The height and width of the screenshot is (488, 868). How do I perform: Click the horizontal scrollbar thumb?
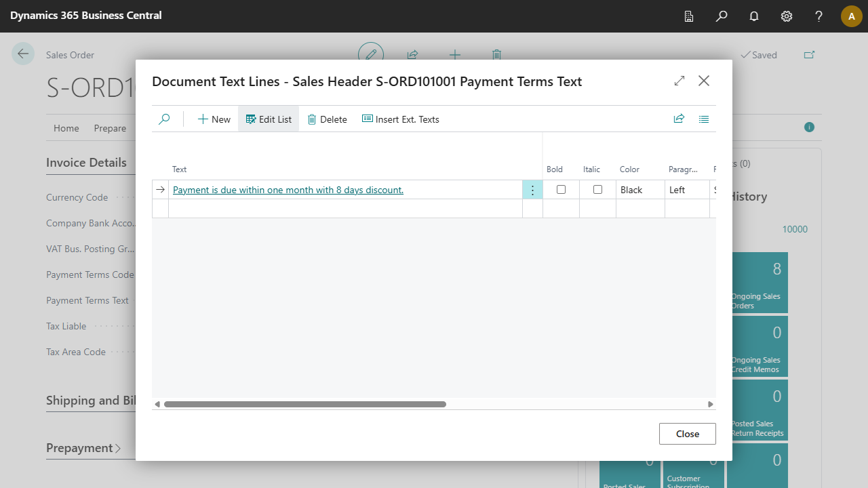pyautogui.click(x=305, y=405)
